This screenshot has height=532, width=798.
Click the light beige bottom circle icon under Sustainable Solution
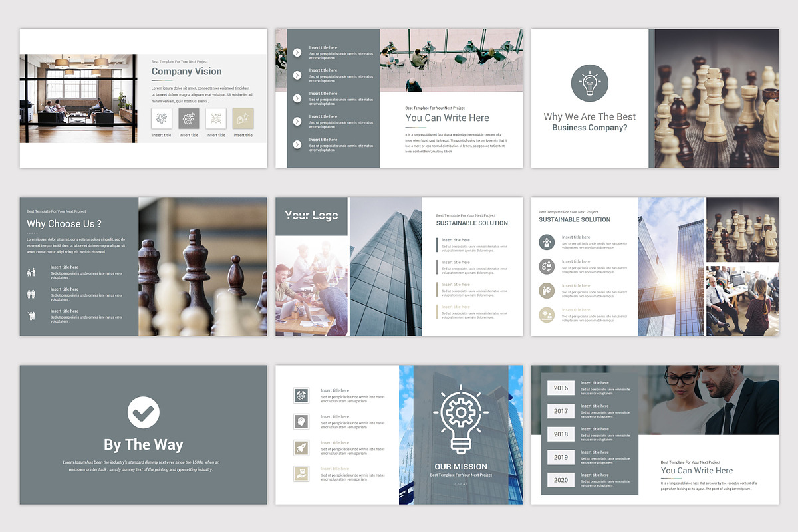click(x=547, y=315)
